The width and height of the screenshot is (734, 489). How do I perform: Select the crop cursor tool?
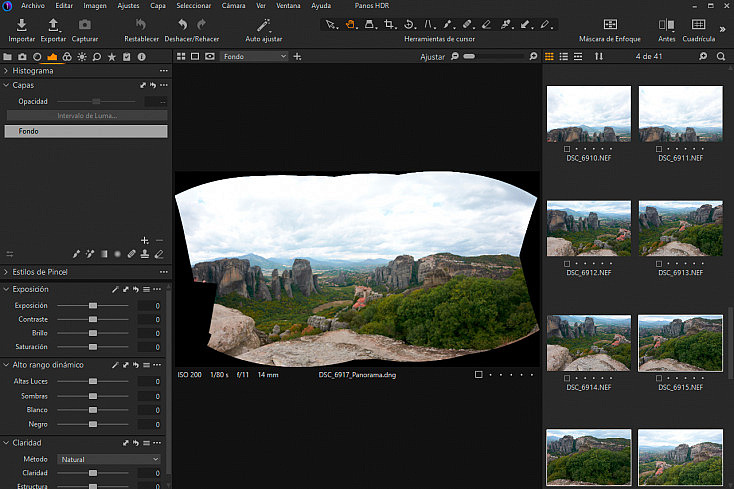click(x=389, y=24)
